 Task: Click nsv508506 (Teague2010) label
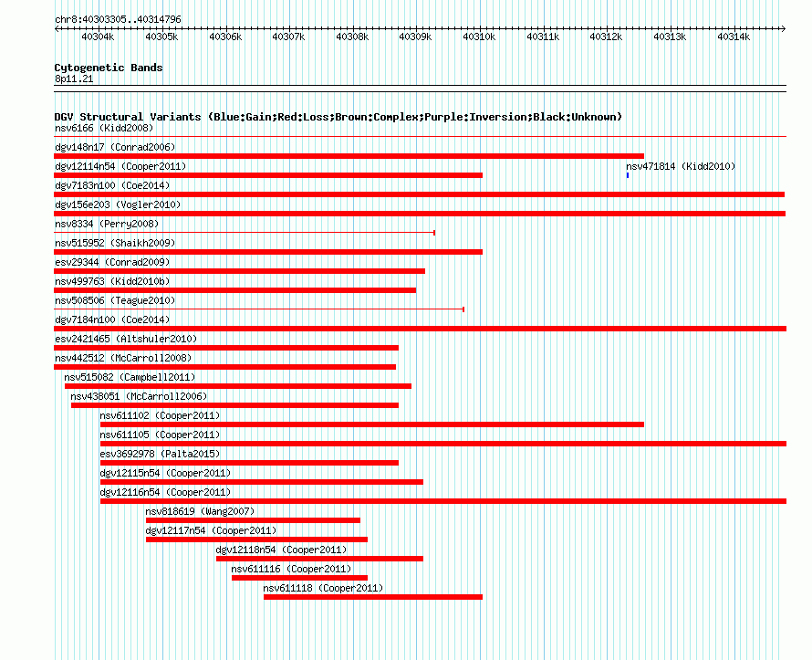click(x=115, y=300)
